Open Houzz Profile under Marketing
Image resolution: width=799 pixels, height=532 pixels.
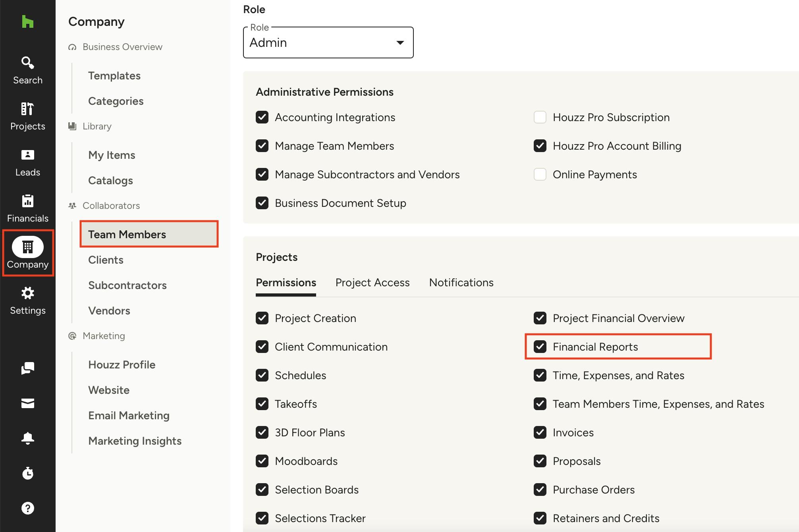(122, 365)
